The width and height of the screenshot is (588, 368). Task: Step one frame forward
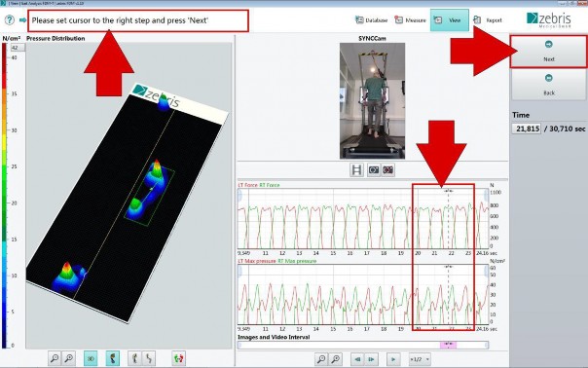[x=371, y=359]
